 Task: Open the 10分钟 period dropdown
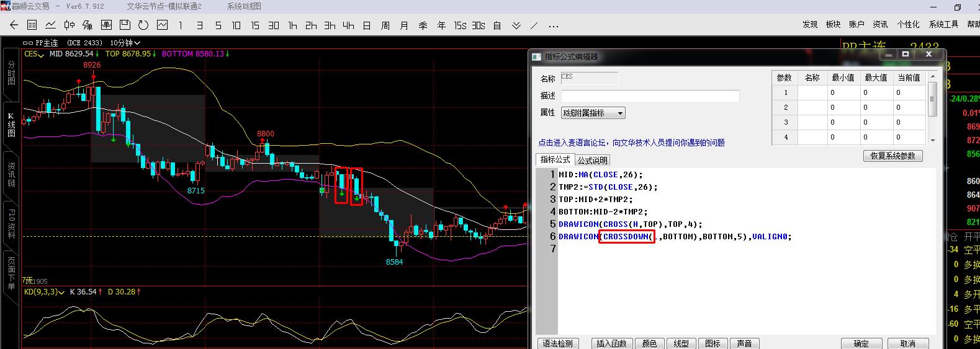[125, 43]
